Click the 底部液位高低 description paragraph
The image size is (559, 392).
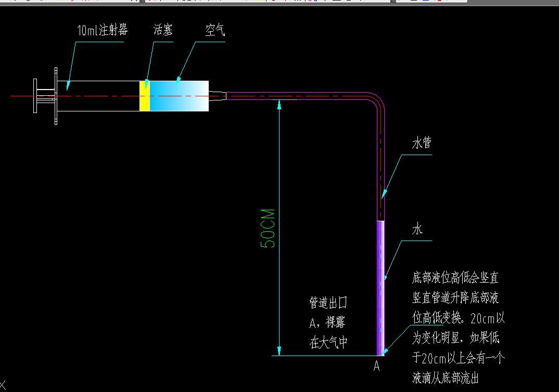[x=458, y=328]
